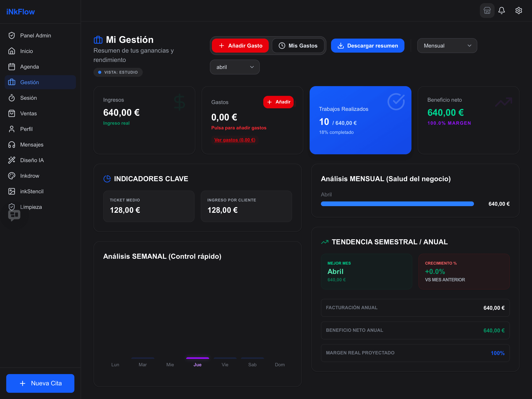Go to Agenda in sidebar

pyautogui.click(x=29, y=67)
